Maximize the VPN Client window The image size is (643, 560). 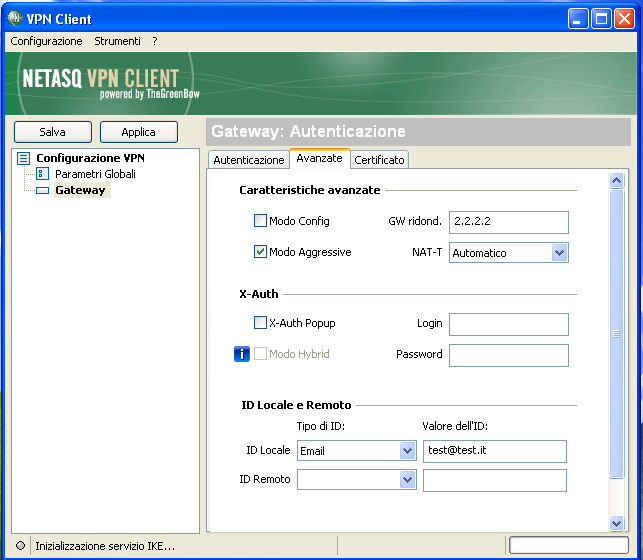tap(601, 19)
